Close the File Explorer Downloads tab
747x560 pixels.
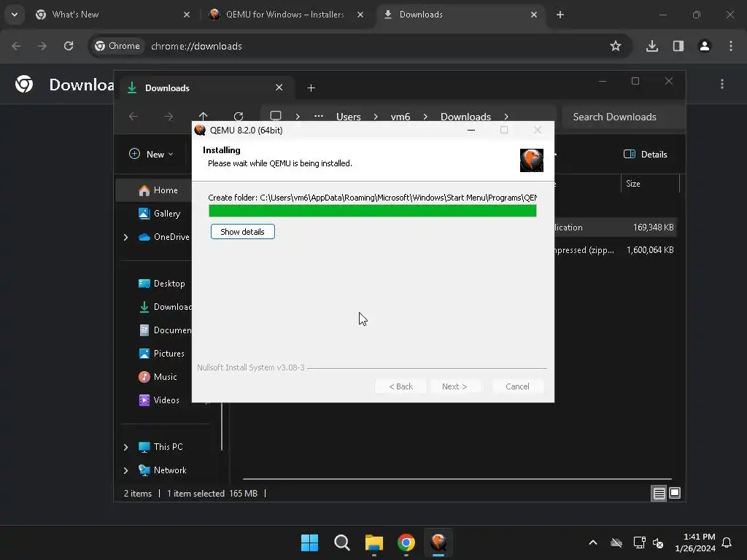pos(279,87)
